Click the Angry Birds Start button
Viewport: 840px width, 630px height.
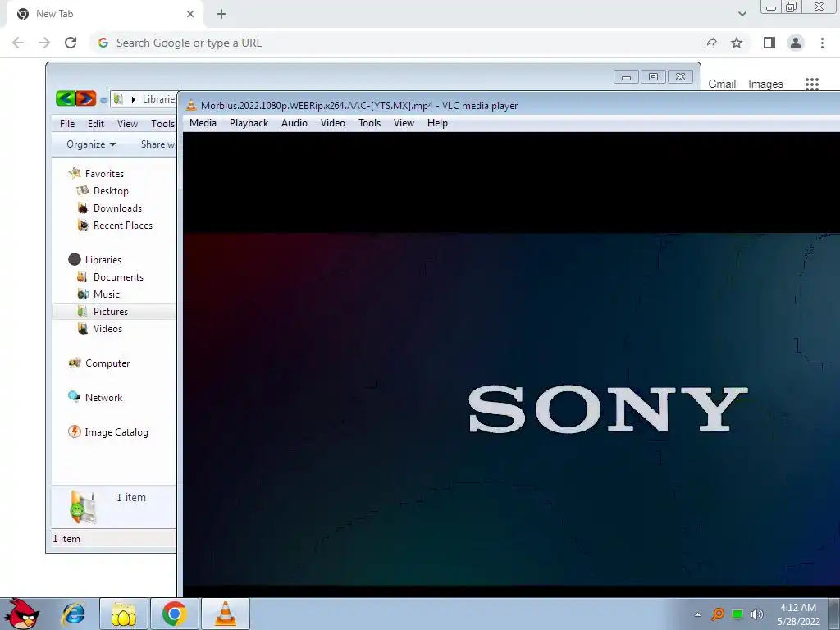21,614
